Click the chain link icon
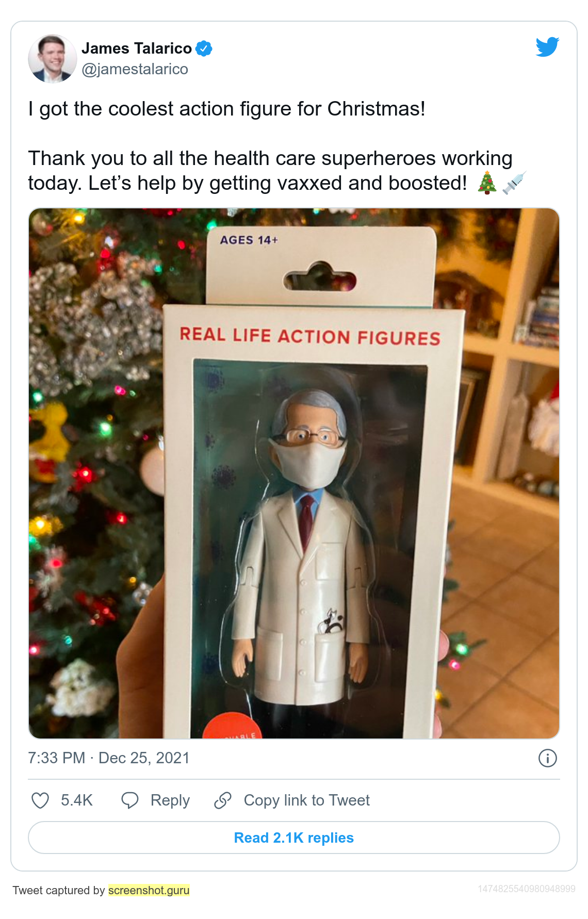 [223, 800]
